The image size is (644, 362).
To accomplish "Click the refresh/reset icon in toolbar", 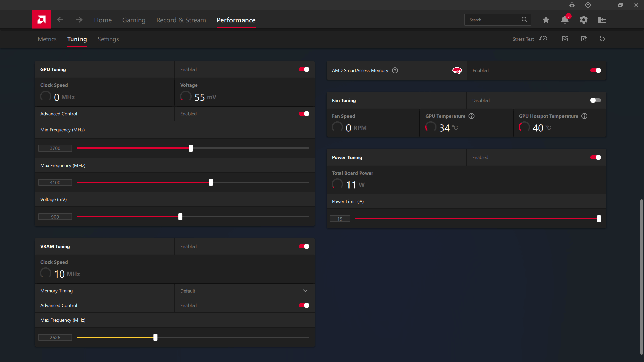I will 602,39.
